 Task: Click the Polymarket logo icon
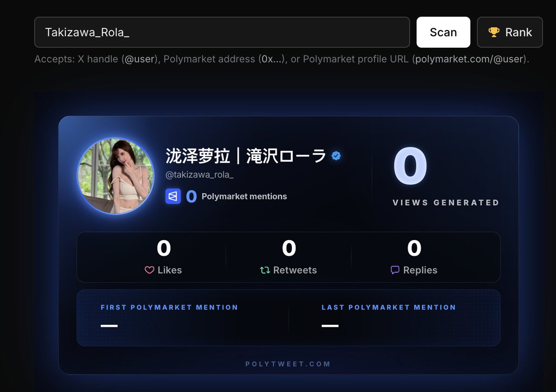point(173,196)
